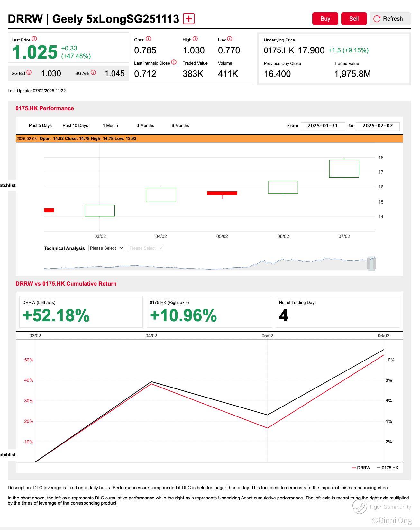Open the 0175.HK underlying link
420x530 pixels.
click(x=279, y=50)
